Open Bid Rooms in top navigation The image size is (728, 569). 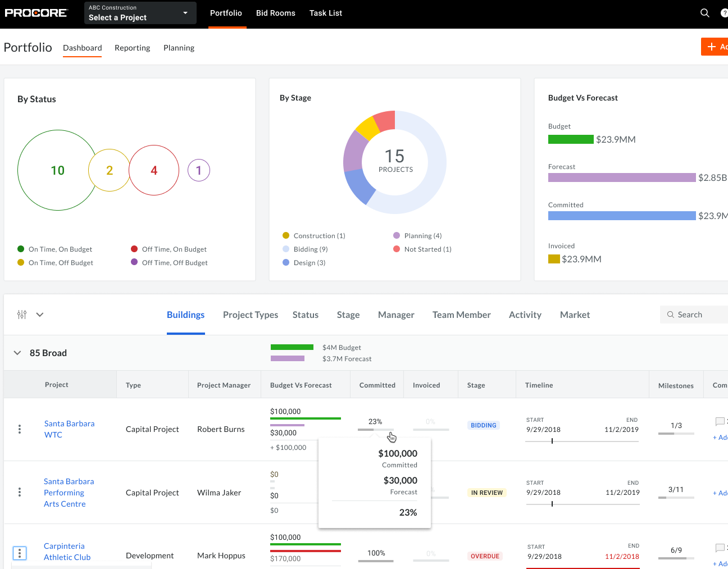click(276, 13)
